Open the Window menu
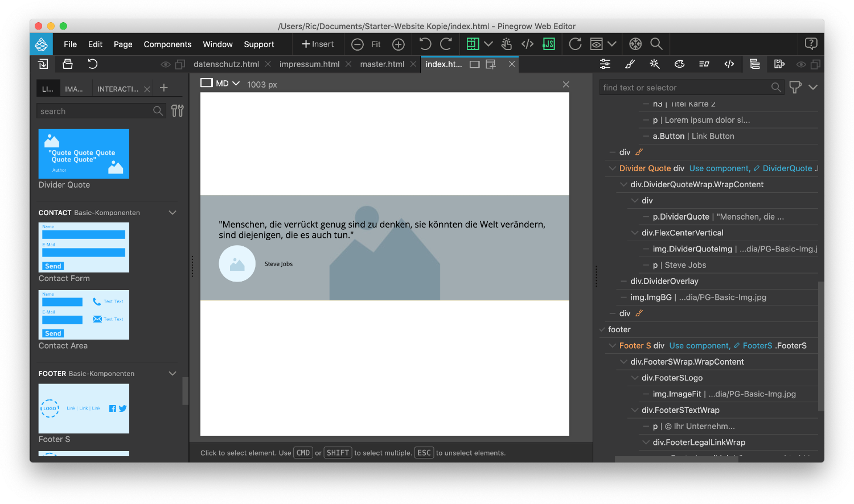The image size is (854, 504). tap(218, 44)
